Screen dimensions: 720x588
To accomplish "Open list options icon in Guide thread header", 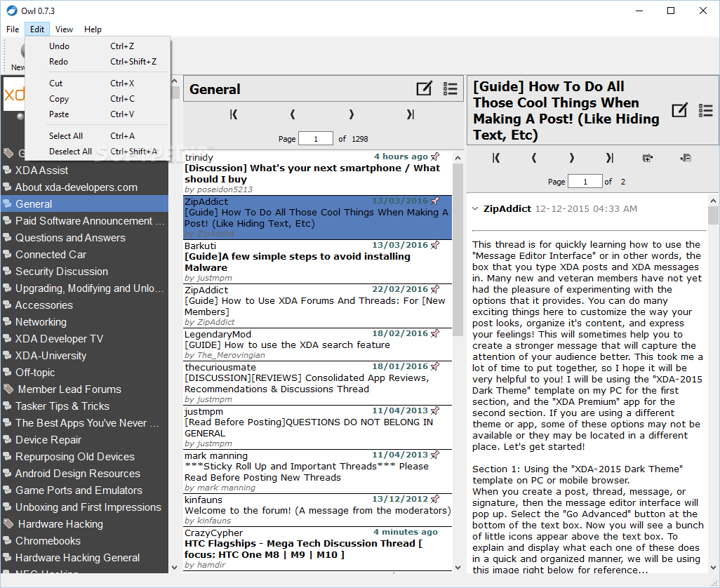I will [705, 111].
